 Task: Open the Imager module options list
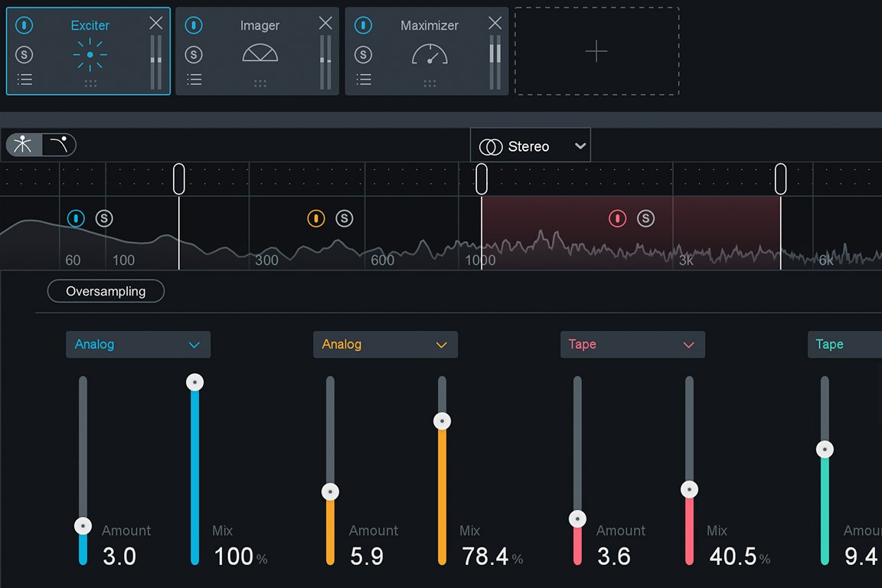tap(194, 79)
